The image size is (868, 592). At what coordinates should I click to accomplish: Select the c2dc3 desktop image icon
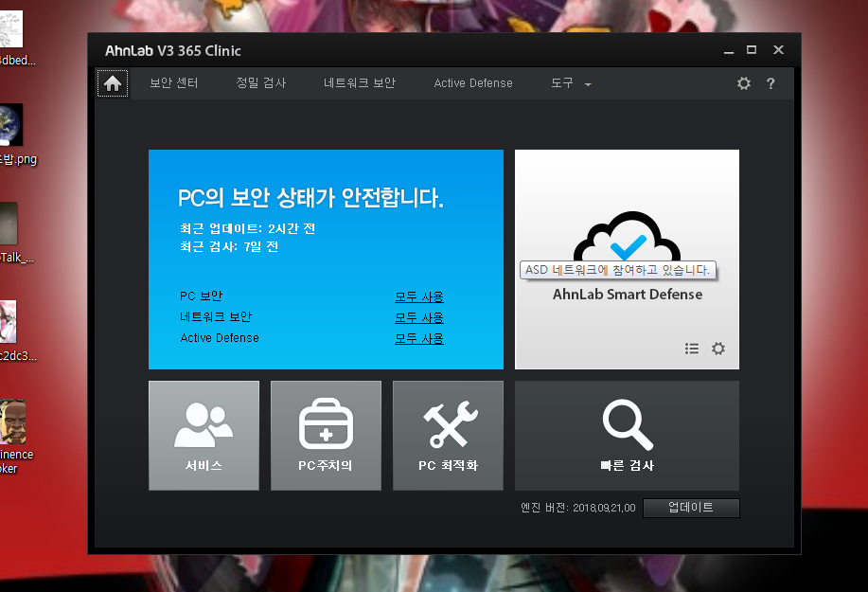(x=9, y=322)
